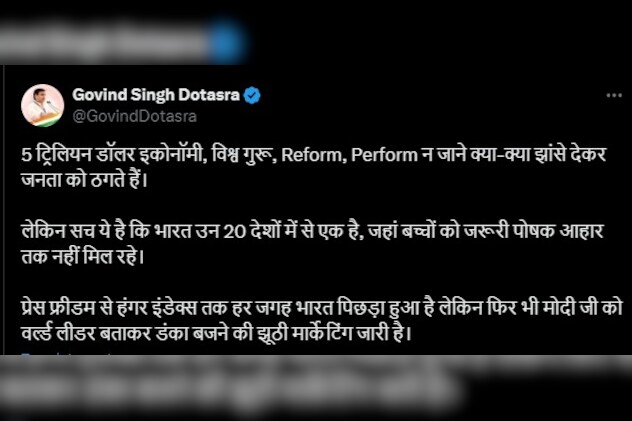The image size is (632, 421).
Task: Open the three-dot more options menu
Action: [x=614, y=95]
